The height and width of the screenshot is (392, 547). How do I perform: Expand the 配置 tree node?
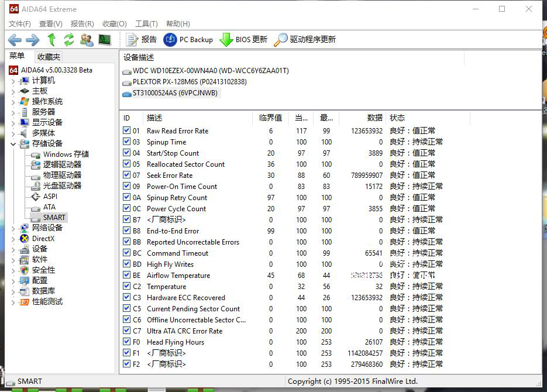point(13,281)
